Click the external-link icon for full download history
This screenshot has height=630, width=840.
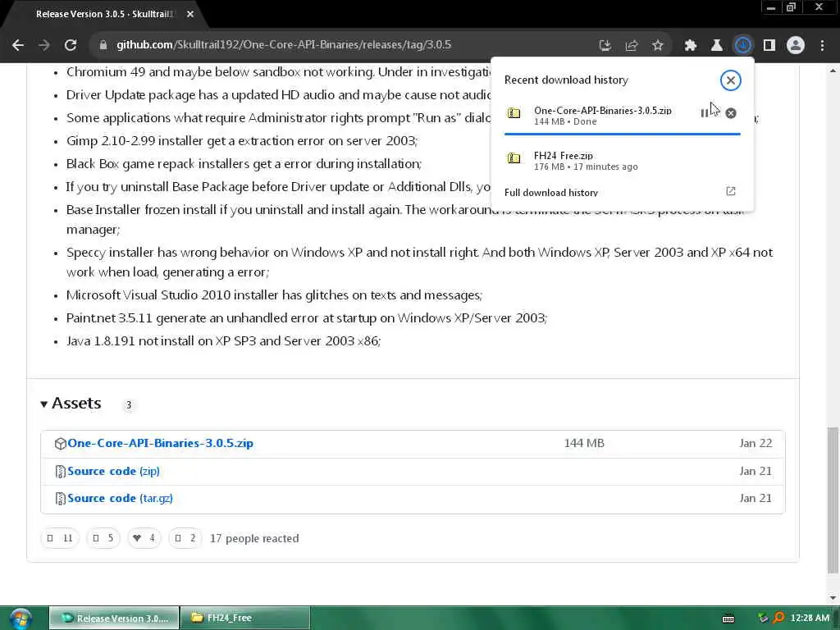[730, 191]
